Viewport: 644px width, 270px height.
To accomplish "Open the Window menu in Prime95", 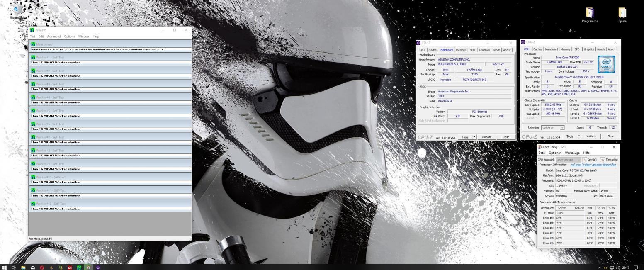I will tap(83, 36).
